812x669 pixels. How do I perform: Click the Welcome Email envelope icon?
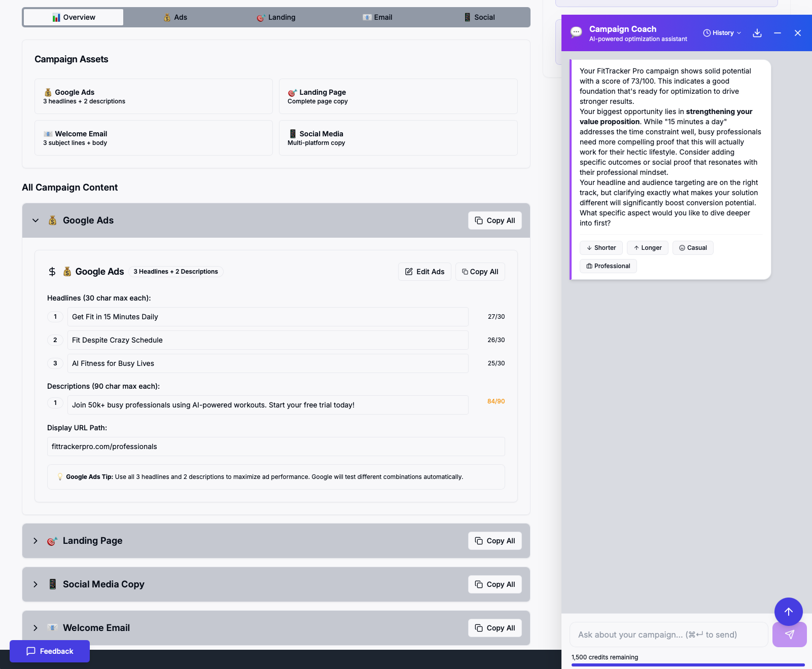pyautogui.click(x=48, y=134)
